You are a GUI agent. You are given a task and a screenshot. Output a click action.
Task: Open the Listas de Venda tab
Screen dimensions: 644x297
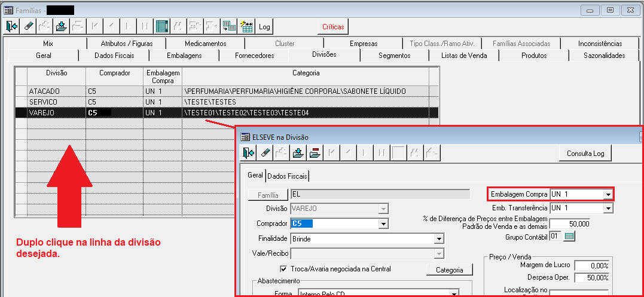[x=463, y=56]
